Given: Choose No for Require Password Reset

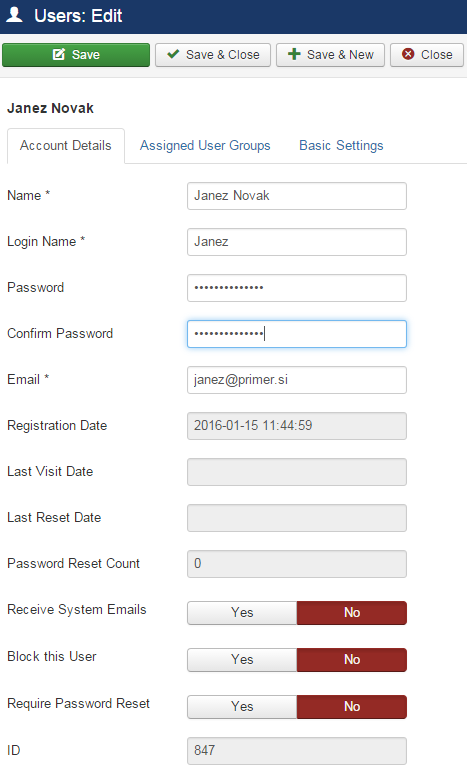Looking at the screenshot, I should click(x=352, y=707).
